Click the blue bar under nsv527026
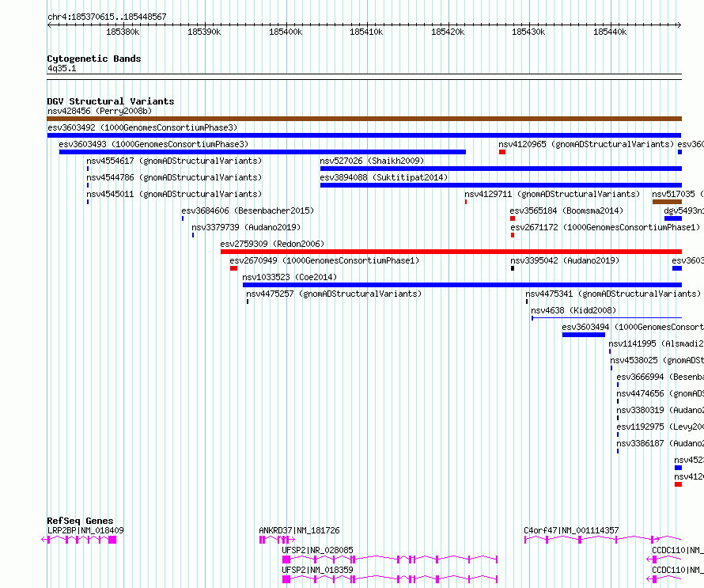Viewport: 704px width, 588px height. 501,169
